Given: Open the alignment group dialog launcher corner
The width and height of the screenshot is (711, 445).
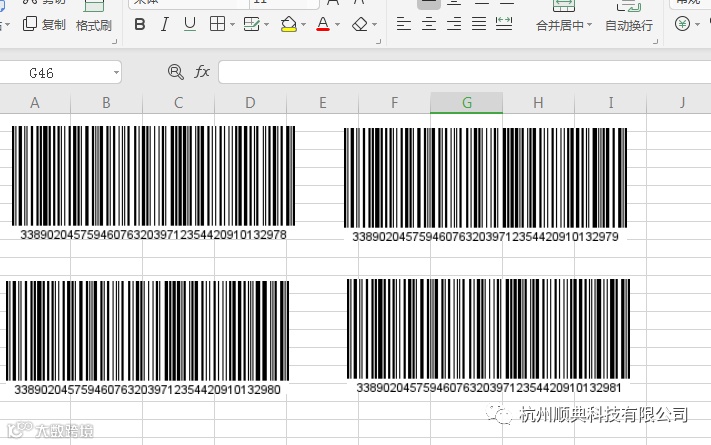Looking at the screenshot, I should coord(655,42).
